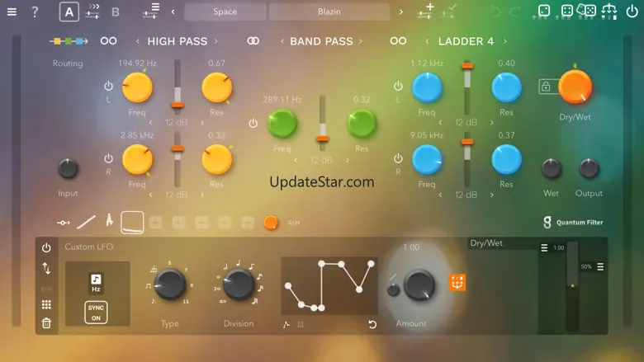Select the envelope follower modulator icon

coord(109,220)
